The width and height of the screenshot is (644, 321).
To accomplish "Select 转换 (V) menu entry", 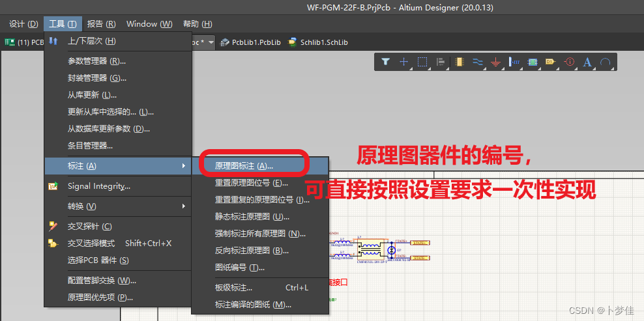I will tap(118, 206).
